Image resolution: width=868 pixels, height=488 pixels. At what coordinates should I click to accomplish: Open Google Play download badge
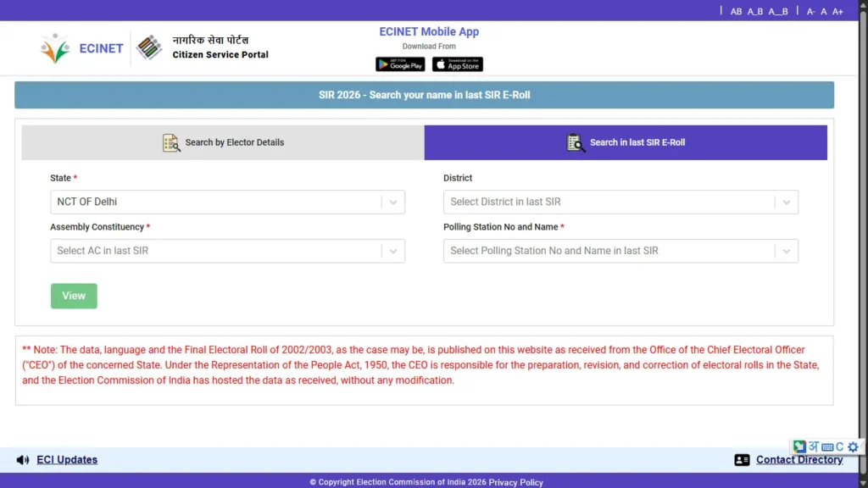(x=400, y=64)
